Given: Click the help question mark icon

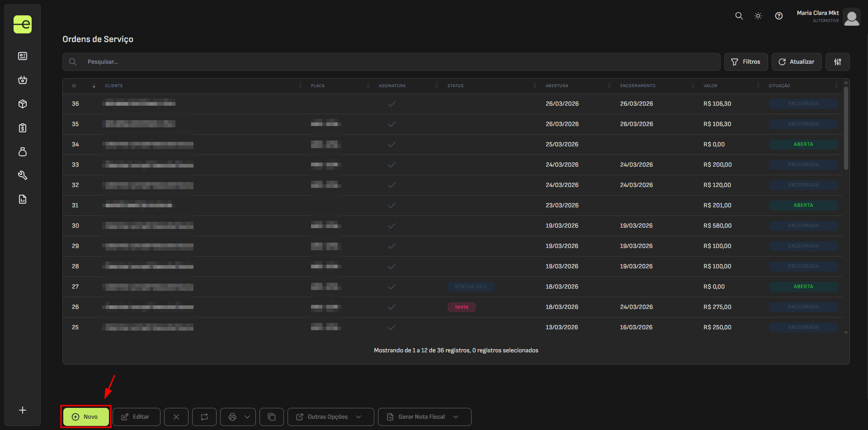Looking at the screenshot, I should (778, 16).
